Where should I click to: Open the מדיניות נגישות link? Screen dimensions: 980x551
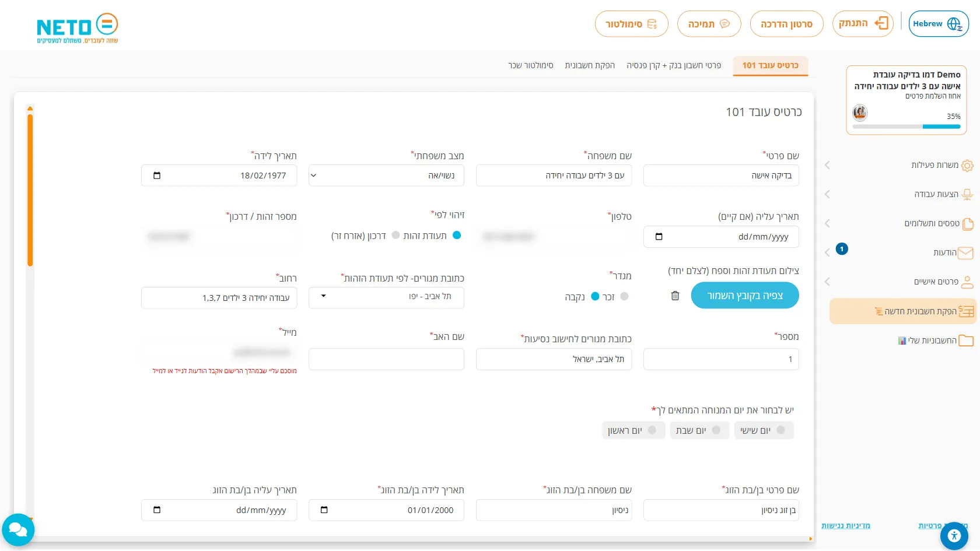(x=846, y=526)
